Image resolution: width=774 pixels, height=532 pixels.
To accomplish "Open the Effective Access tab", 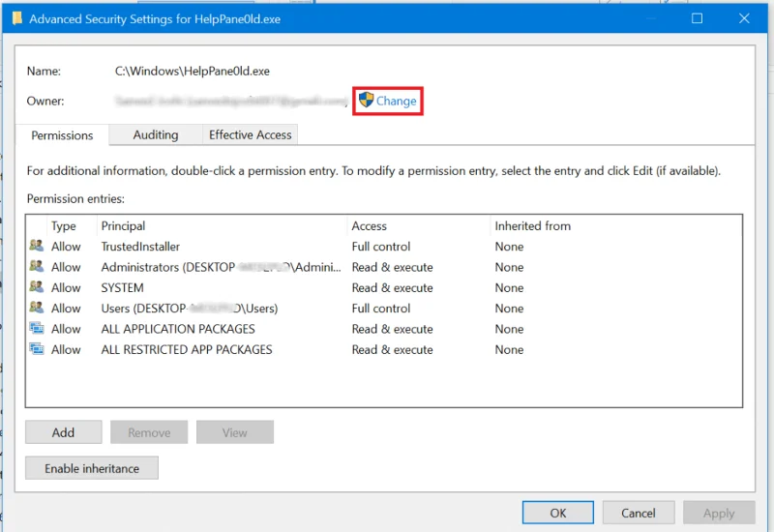I will pyautogui.click(x=250, y=134).
